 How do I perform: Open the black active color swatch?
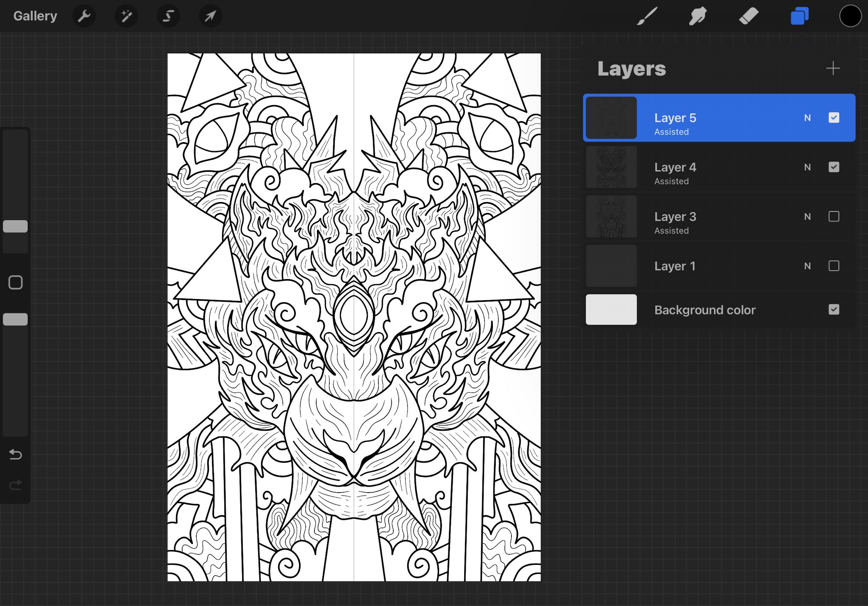[x=850, y=16]
